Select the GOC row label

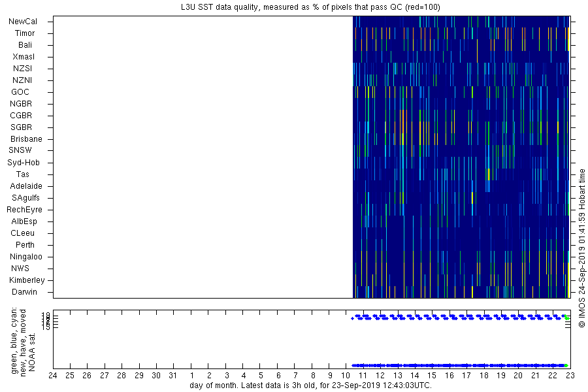pyautogui.click(x=20, y=92)
